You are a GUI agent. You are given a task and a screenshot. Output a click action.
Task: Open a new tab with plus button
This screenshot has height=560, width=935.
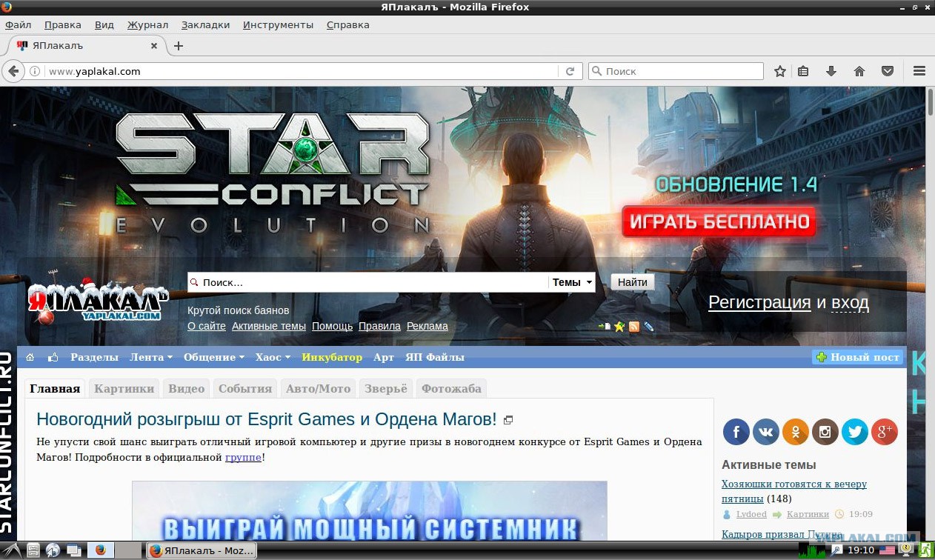pyautogui.click(x=178, y=46)
